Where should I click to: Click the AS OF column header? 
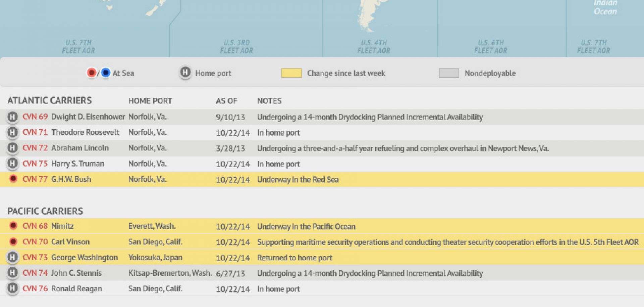226,101
